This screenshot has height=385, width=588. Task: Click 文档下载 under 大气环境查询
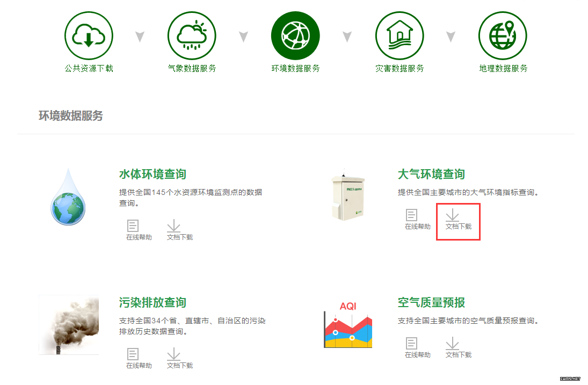coord(459,219)
